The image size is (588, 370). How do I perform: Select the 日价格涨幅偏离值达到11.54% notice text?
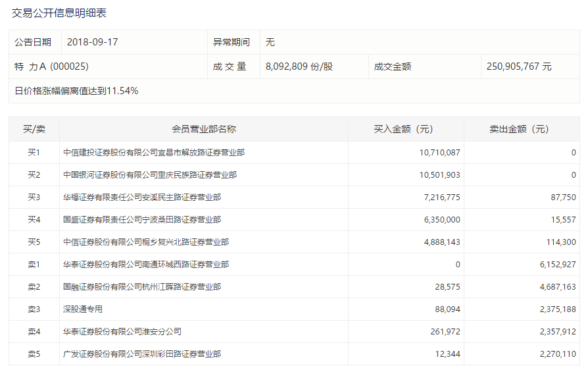point(76,91)
